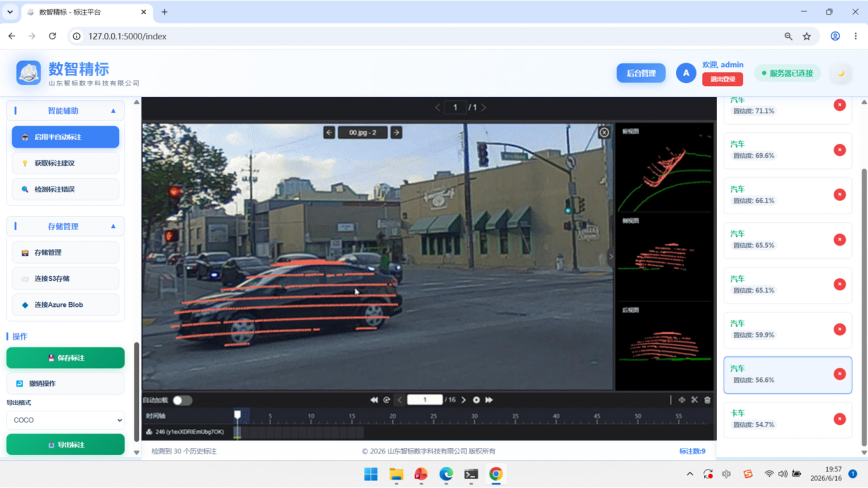The width and height of the screenshot is (868, 488).
Task: Open File Explorer from taskbar
Action: (396, 474)
